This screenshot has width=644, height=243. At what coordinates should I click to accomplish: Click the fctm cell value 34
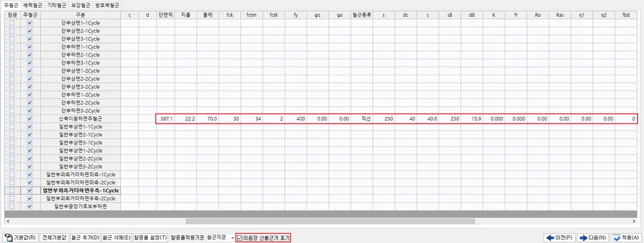251,119
